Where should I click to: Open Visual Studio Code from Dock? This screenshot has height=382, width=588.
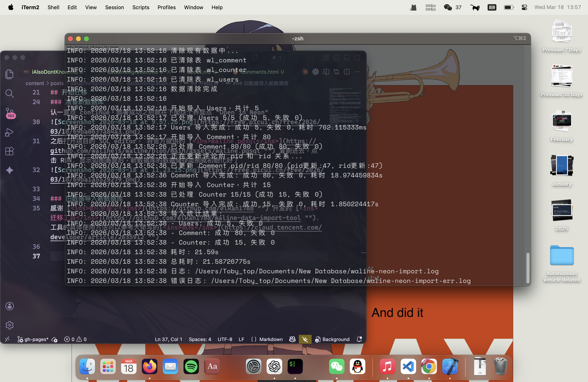[x=408, y=366]
